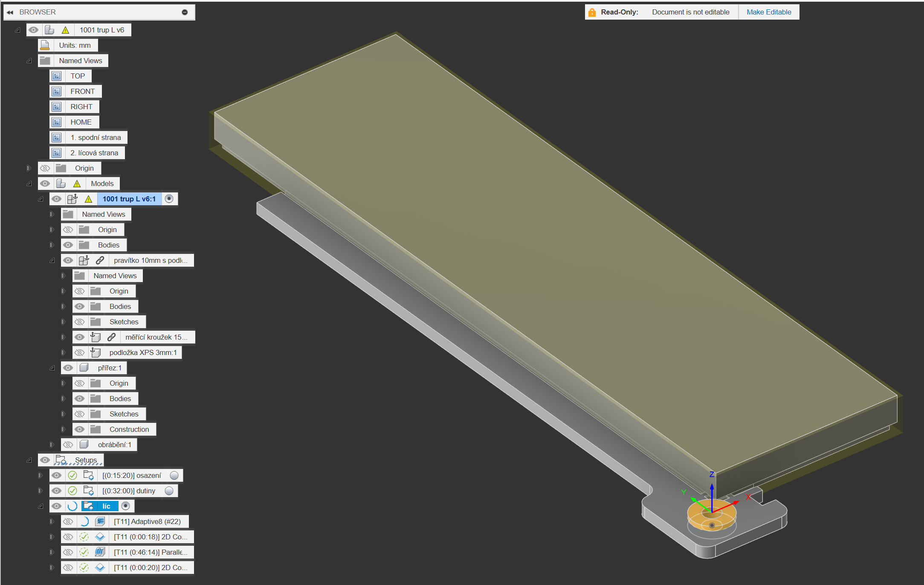Viewport: 924px width, 585px height.
Task: Select the FRONT named view
Action: [82, 91]
